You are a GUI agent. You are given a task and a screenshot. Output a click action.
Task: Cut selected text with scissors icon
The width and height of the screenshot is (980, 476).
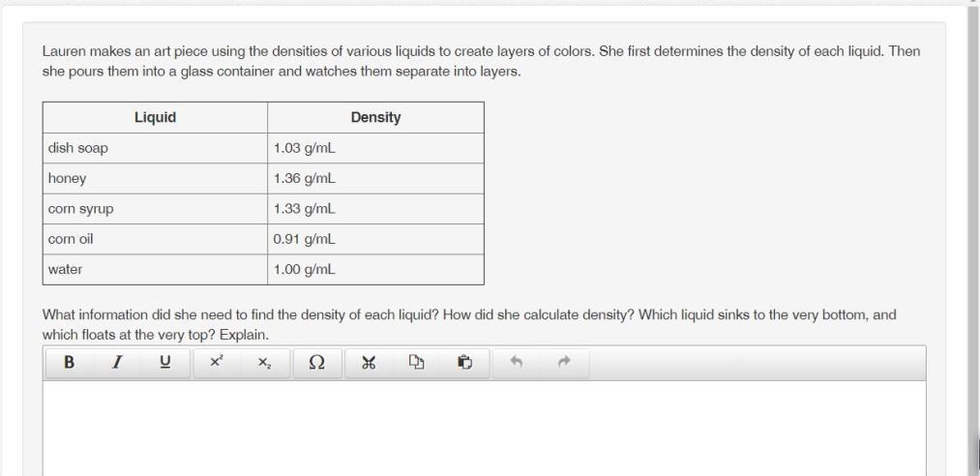(368, 363)
